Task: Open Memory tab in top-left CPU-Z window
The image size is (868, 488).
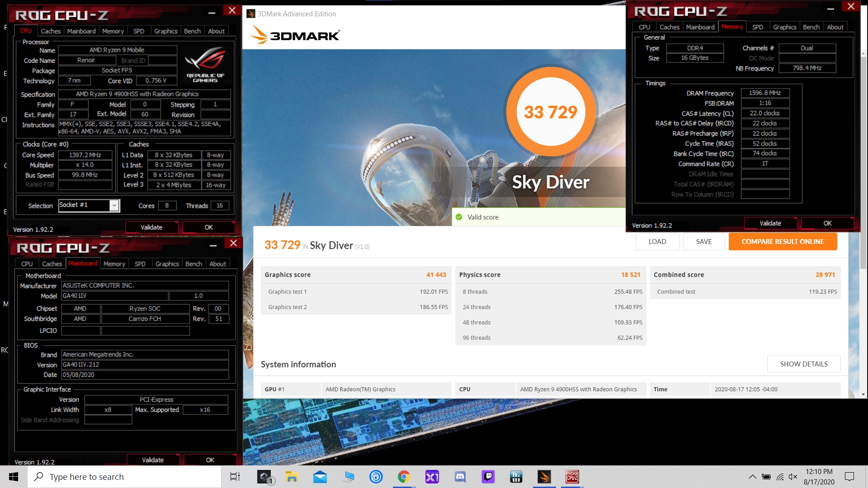Action: 113,31
